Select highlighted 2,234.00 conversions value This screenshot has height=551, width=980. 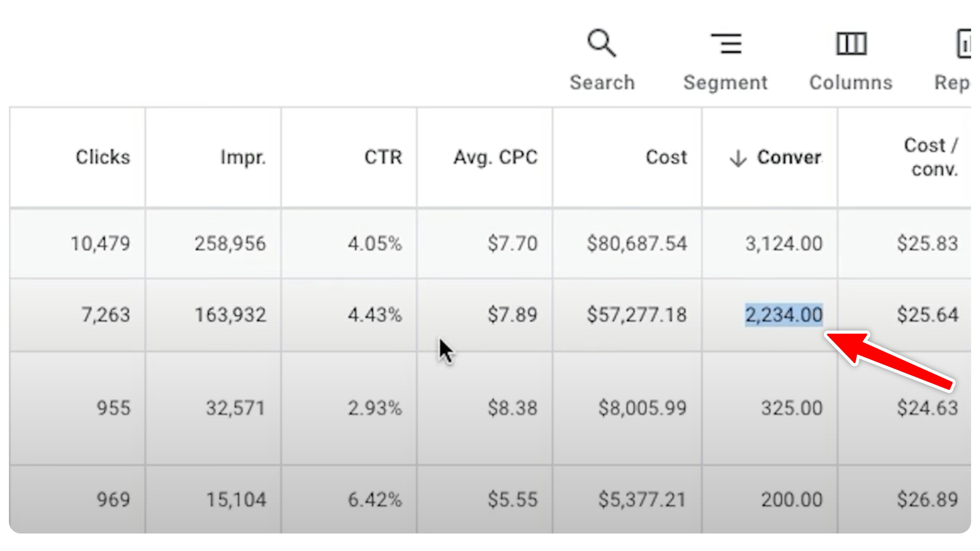pyautogui.click(x=784, y=315)
